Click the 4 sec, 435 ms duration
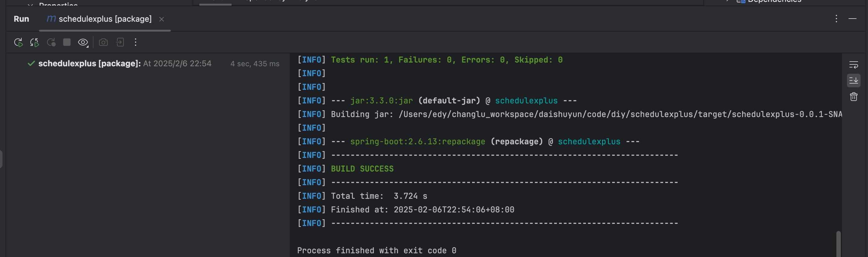 click(255, 64)
